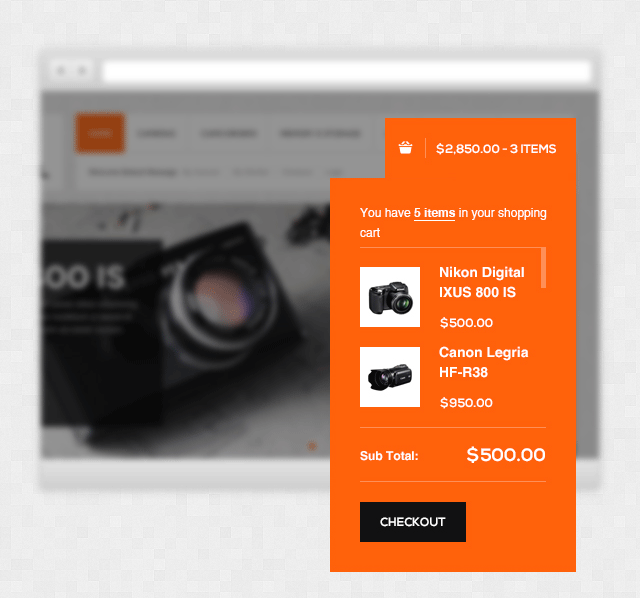Image resolution: width=640 pixels, height=598 pixels.
Task: Click the second round browser navigation button
Action: [x=82, y=71]
